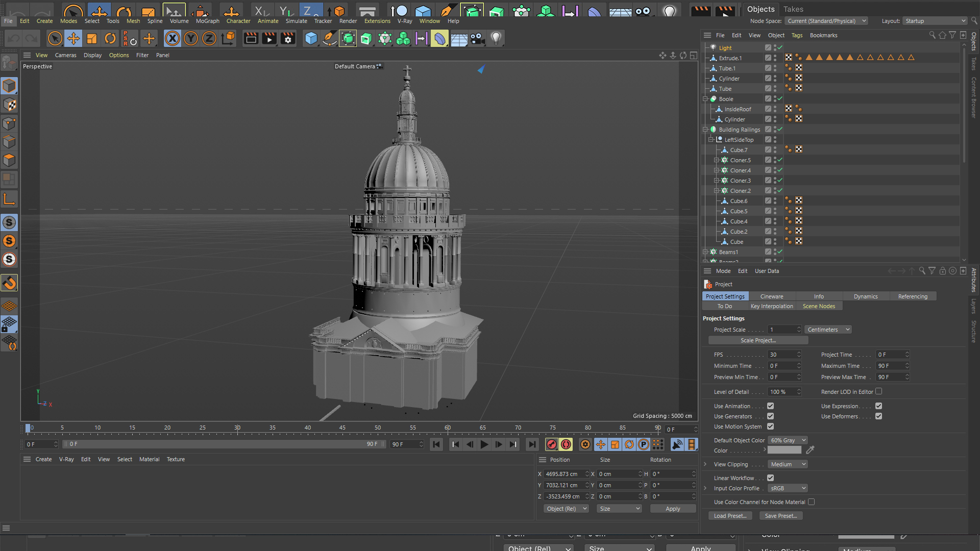
Task: Open the Centimeters unit dropdown
Action: [828, 330]
